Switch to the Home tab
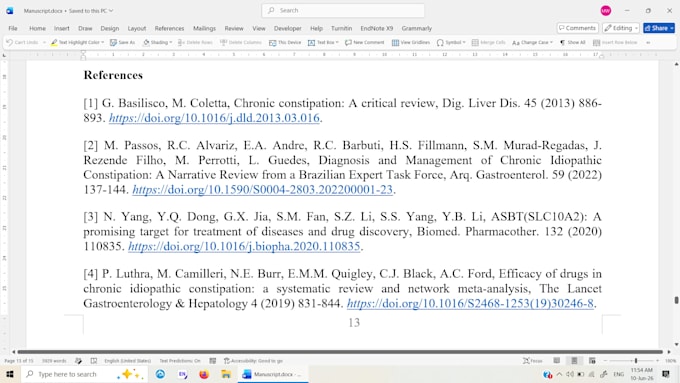The height and width of the screenshot is (383, 680). (x=37, y=28)
